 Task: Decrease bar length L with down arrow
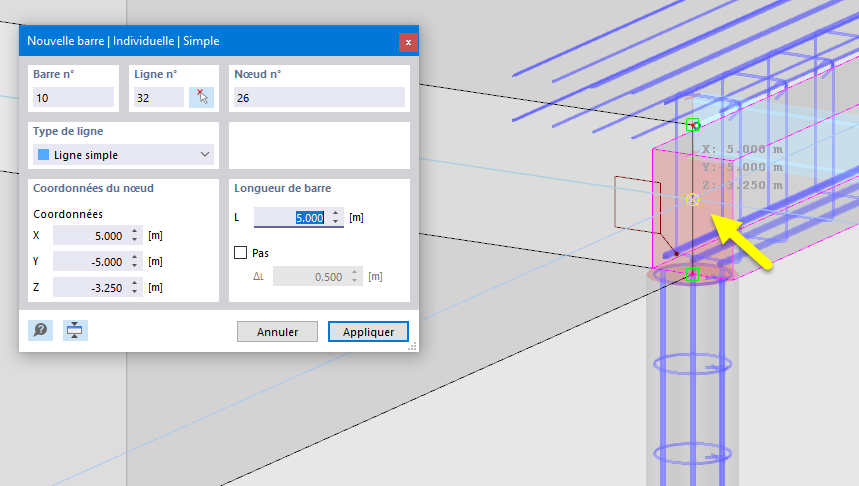[x=336, y=222]
